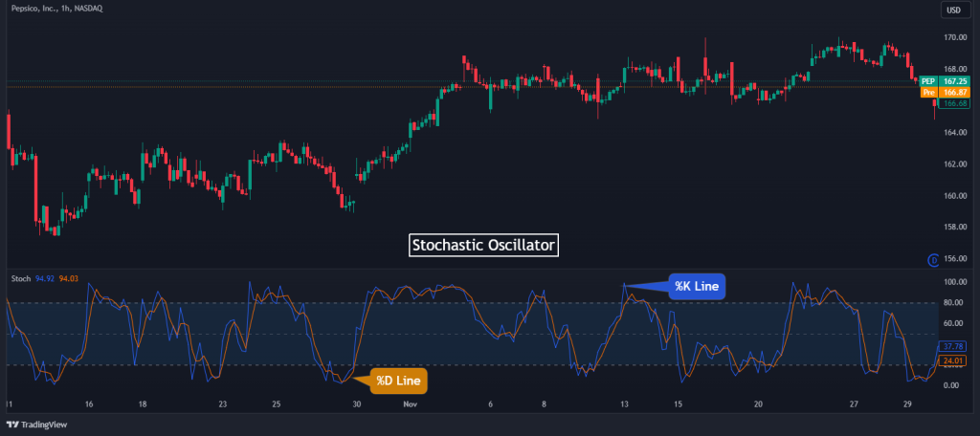The image size is (980, 436).
Task: Click date 25 on time axis
Action: pyautogui.click(x=277, y=404)
